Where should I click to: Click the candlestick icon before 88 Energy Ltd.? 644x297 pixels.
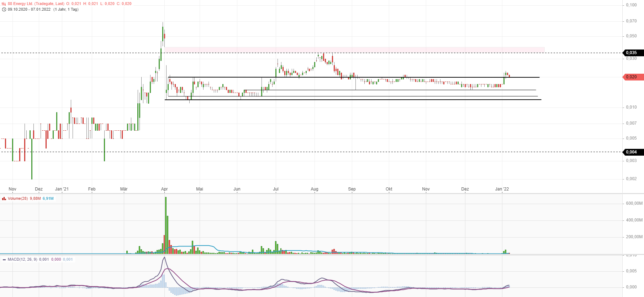click(x=4, y=4)
